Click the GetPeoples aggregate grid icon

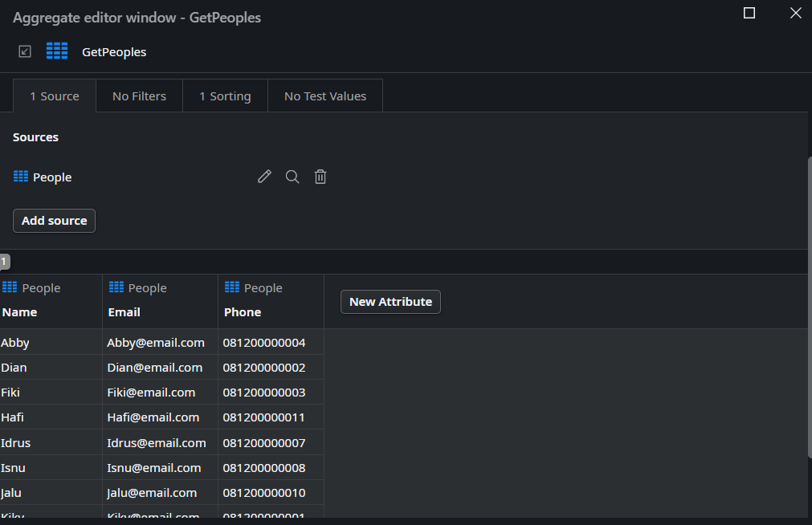click(57, 51)
